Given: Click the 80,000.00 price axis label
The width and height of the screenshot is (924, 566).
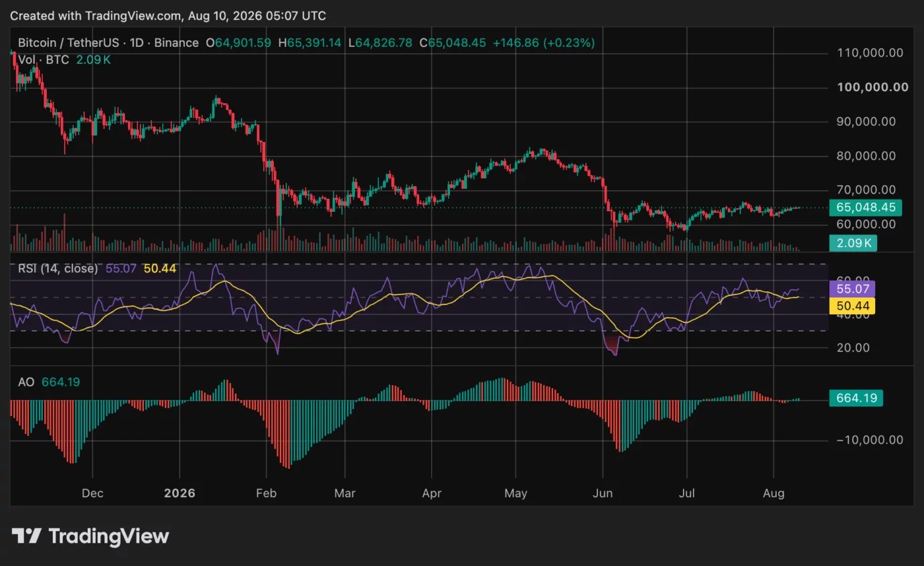Looking at the screenshot, I should click(x=866, y=155).
